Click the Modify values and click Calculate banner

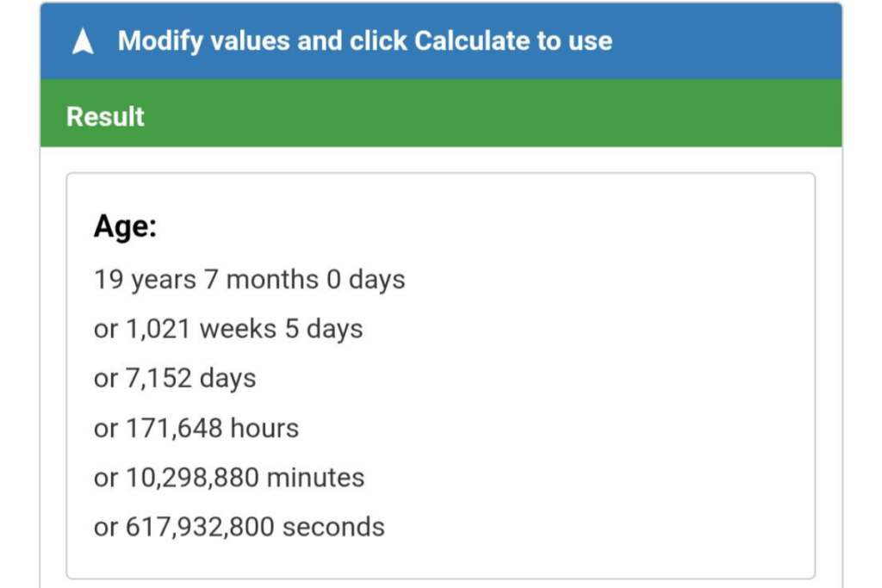pyautogui.click(x=366, y=40)
